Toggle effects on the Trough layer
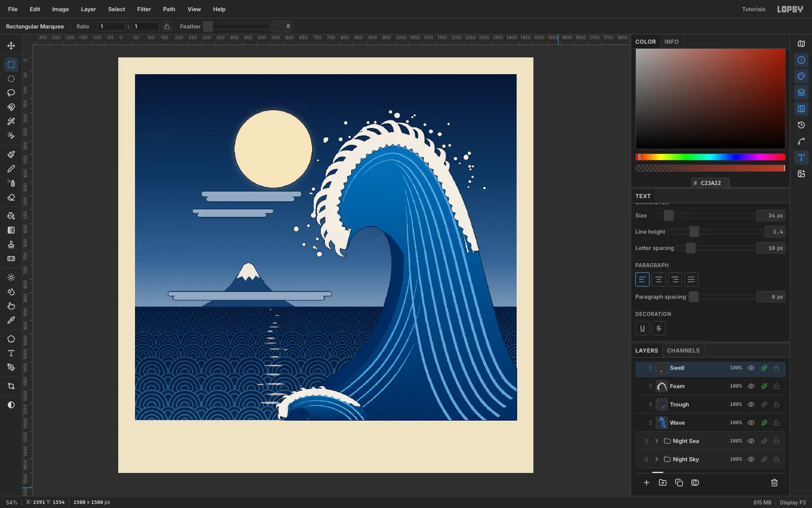Screen dimensions: 812x508 pyautogui.click(x=764, y=404)
